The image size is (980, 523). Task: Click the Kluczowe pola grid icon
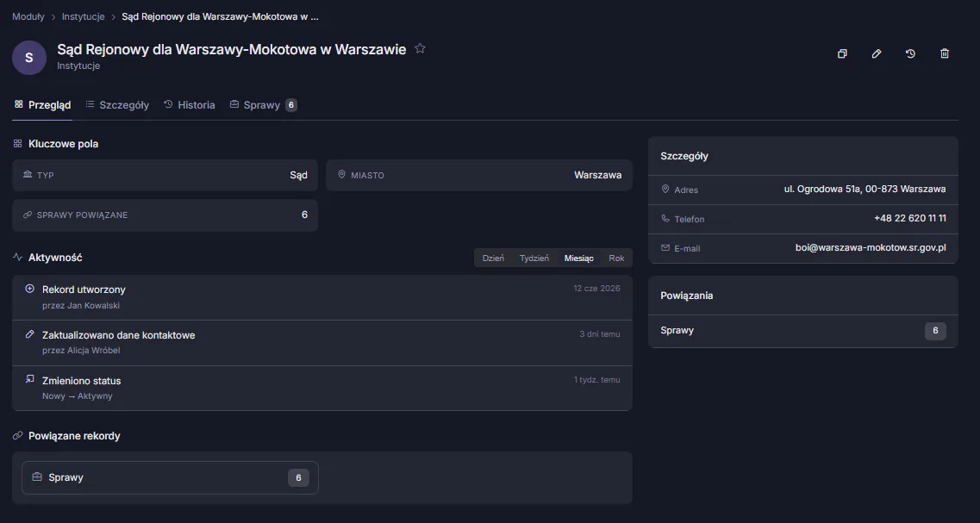pyautogui.click(x=17, y=144)
